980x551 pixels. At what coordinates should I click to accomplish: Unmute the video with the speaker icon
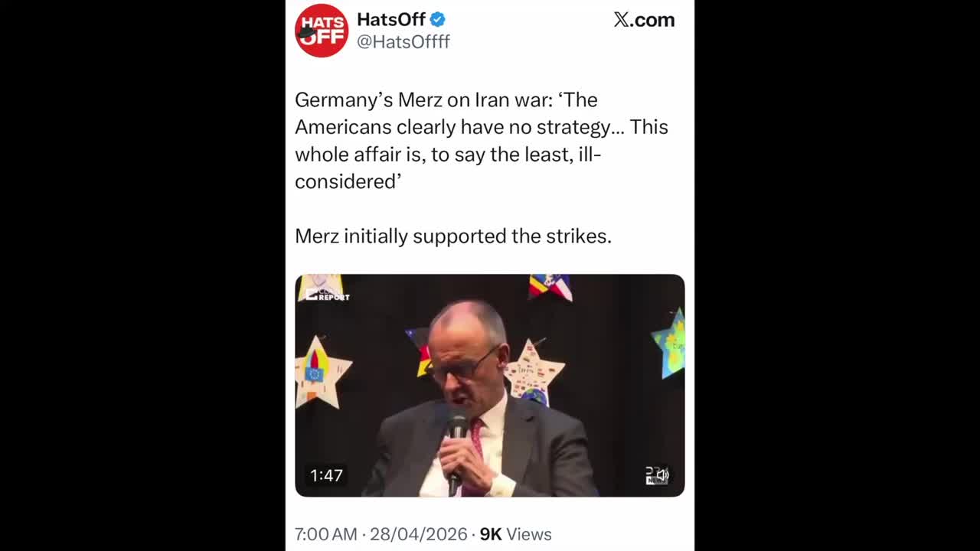(x=657, y=475)
